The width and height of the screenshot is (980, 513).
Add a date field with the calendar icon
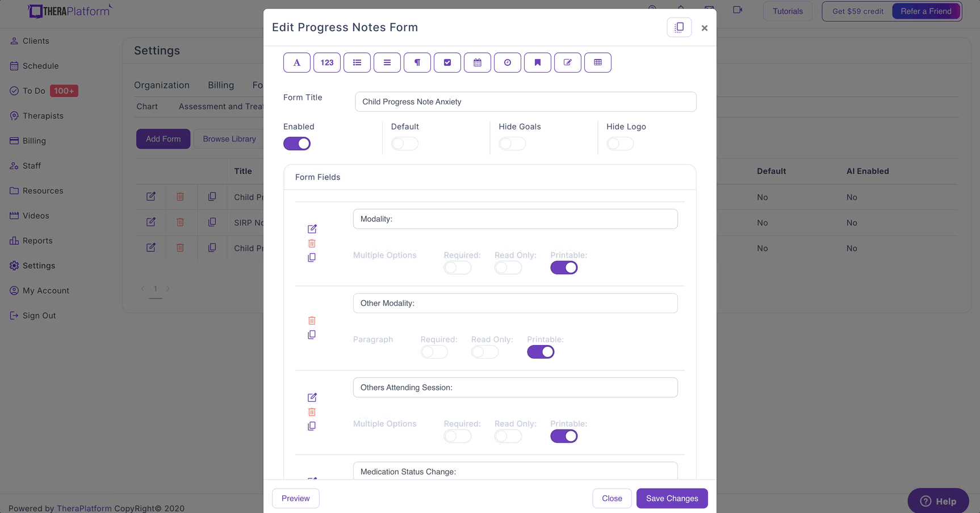click(x=478, y=62)
